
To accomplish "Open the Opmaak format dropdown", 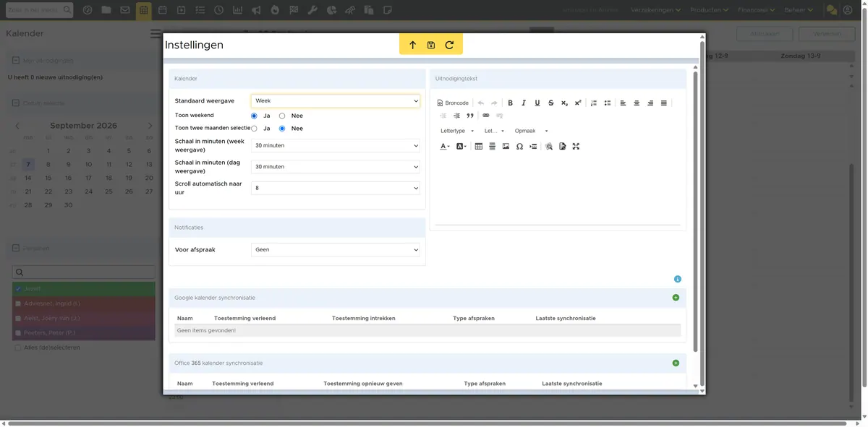I will (532, 131).
